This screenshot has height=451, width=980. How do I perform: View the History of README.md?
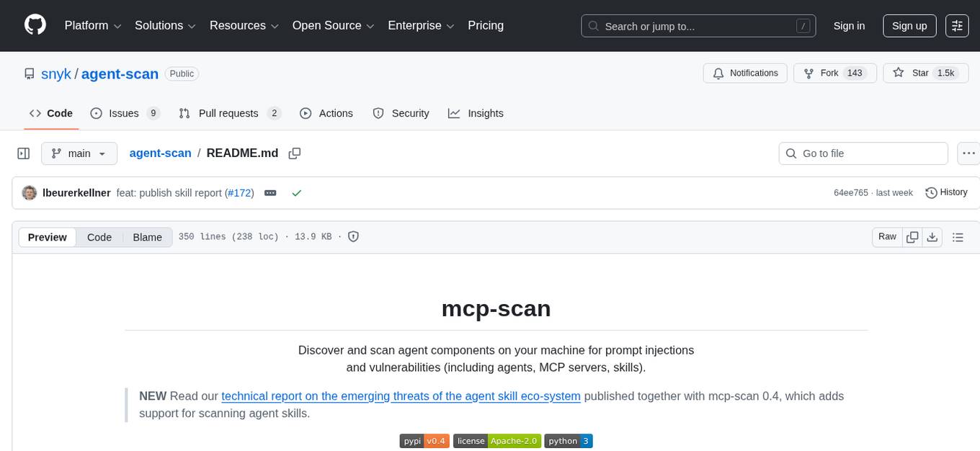pos(946,192)
